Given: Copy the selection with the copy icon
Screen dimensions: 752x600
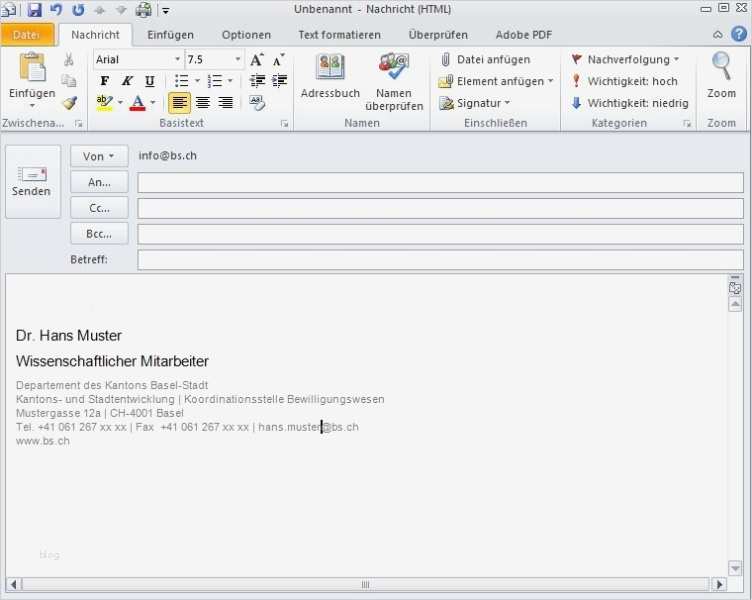Looking at the screenshot, I should tap(69, 81).
